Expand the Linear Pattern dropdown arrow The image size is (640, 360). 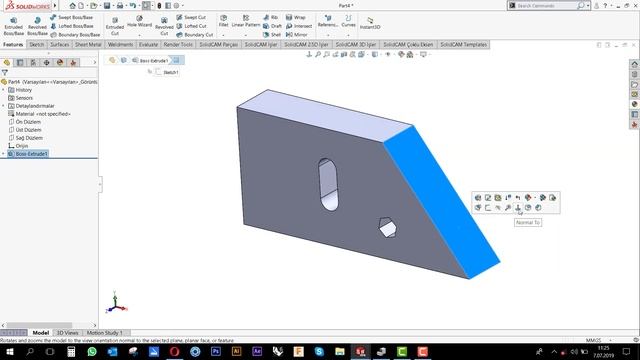246,36
